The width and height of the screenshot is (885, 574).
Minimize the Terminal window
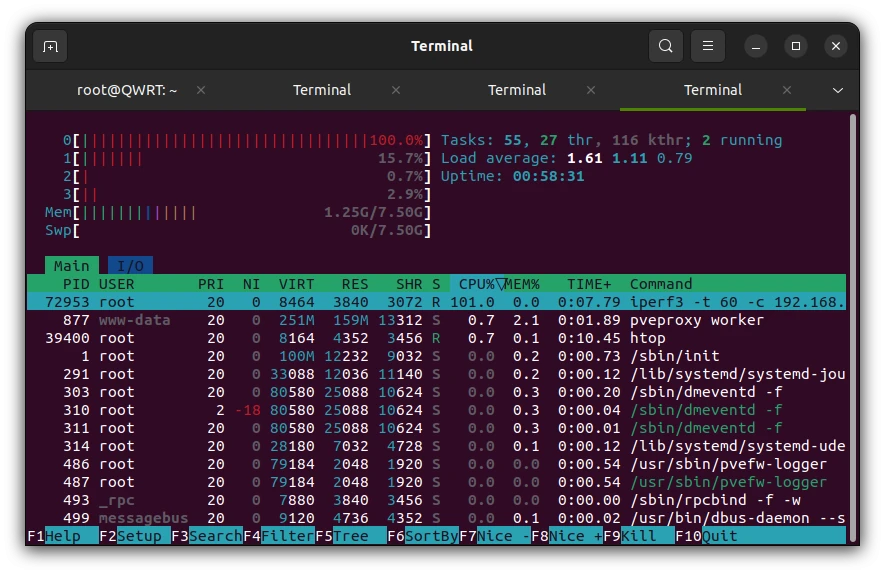click(756, 46)
